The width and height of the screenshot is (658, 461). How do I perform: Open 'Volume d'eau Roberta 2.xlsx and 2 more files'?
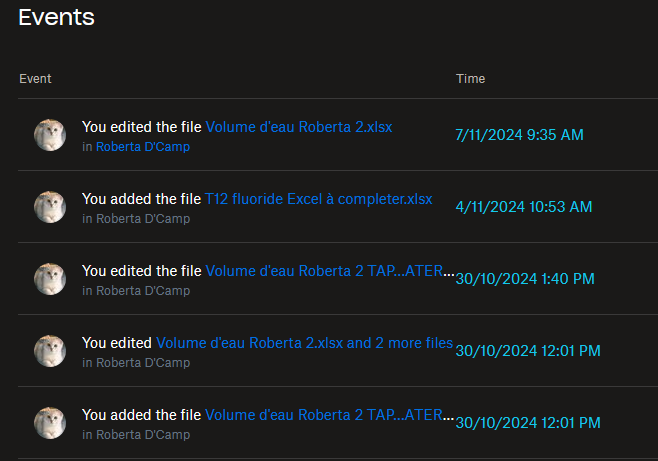(304, 343)
